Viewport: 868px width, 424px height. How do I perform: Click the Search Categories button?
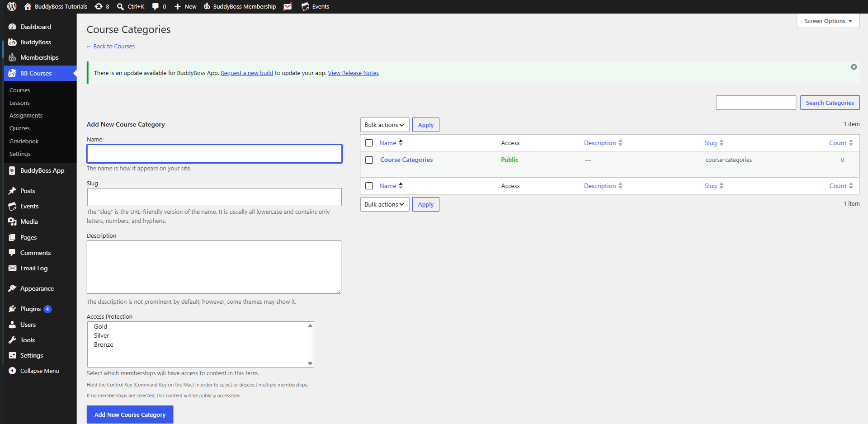pos(830,103)
